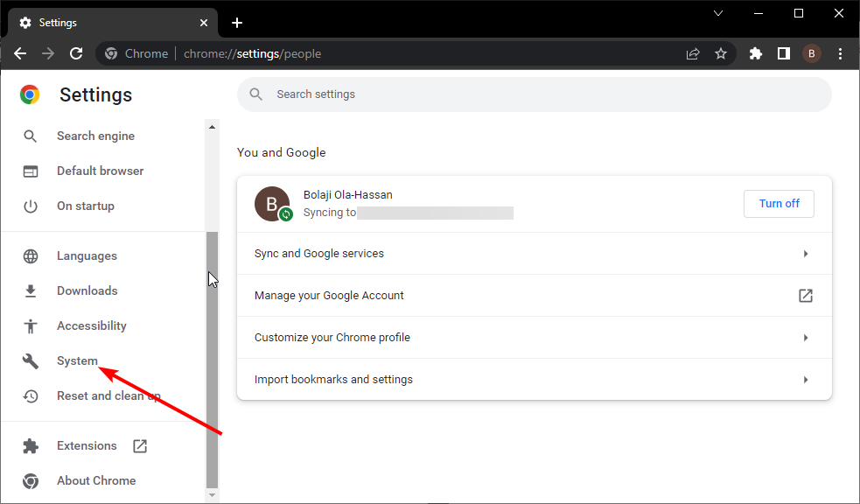Image resolution: width=860 pixels, height=504 pixels.
Task: Click the Accessibility person icon
Action: [31, 325]
